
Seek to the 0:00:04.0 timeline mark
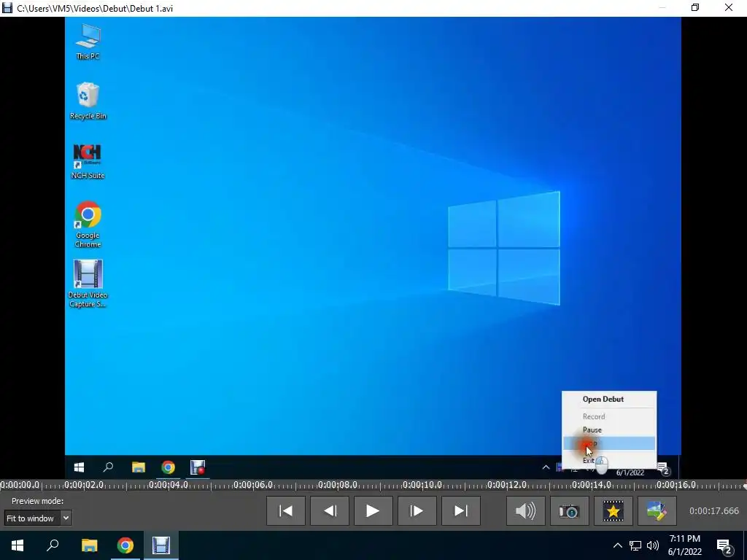click(x=169, y=485)
